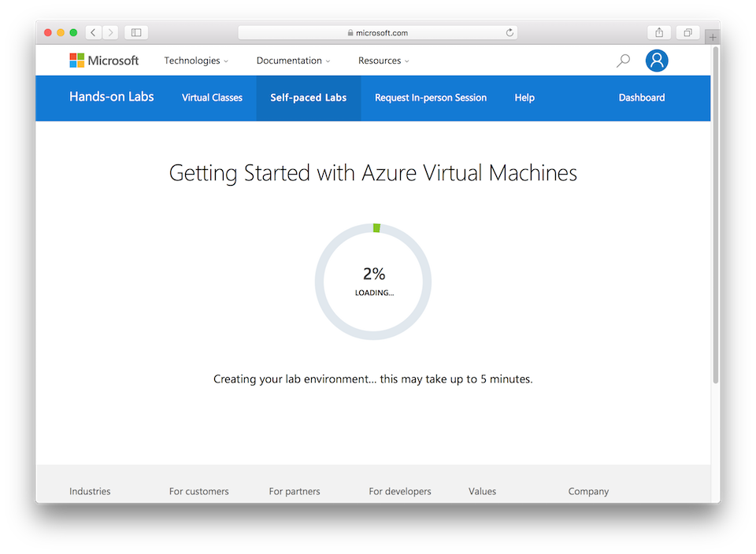This screenshot has height=554, width=756.
Task: Expand the Technologies dropdown menu
Action: 196,61
